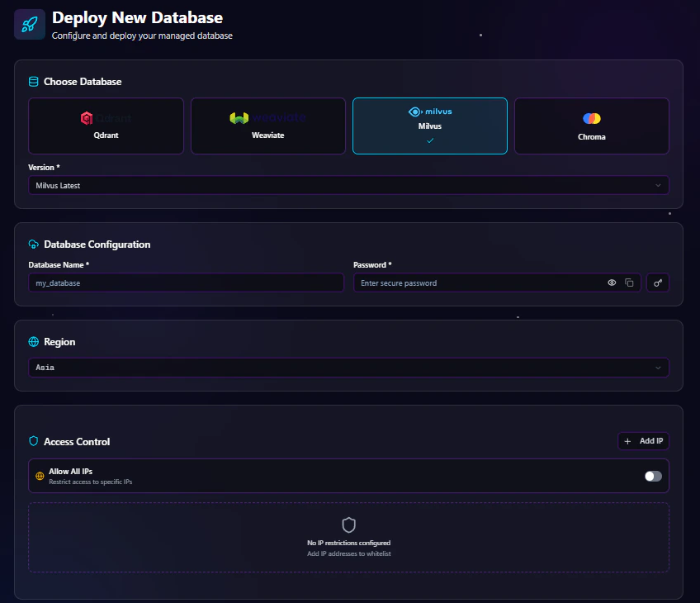Image resolution: width=700 pixels, height=603 pixels.
Task: Click the Milvus eye logo
Action: 415,112
